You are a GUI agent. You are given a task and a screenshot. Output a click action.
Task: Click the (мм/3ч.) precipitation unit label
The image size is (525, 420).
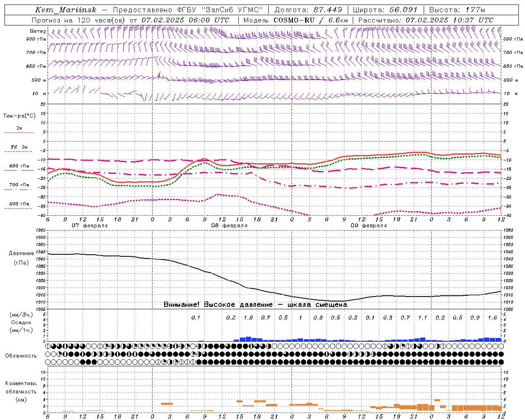pos(21,315)
